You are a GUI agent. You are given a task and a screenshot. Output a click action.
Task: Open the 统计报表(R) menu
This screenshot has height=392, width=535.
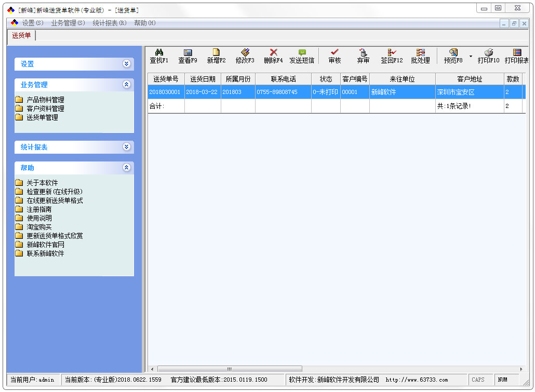coord(110,23)
